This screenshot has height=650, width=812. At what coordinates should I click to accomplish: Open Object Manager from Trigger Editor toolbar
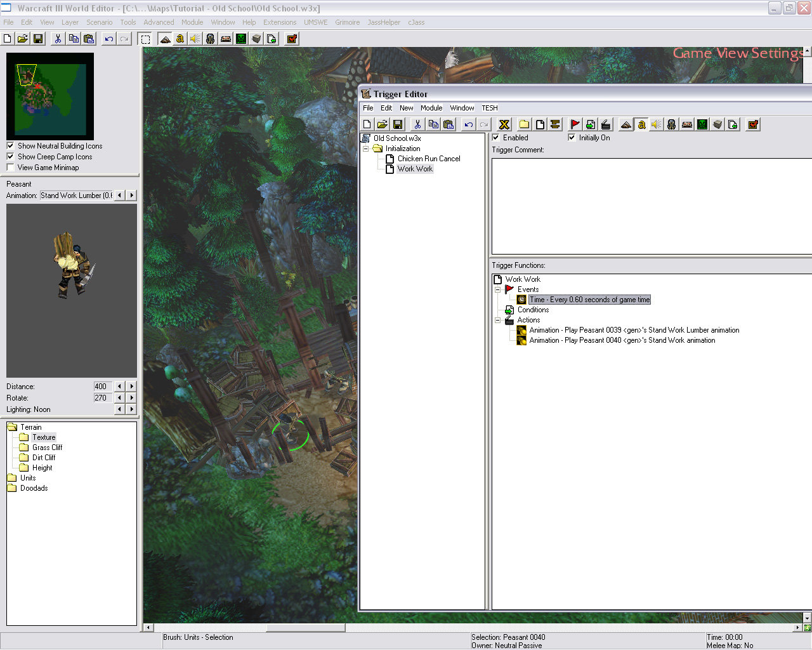point(717,124)
